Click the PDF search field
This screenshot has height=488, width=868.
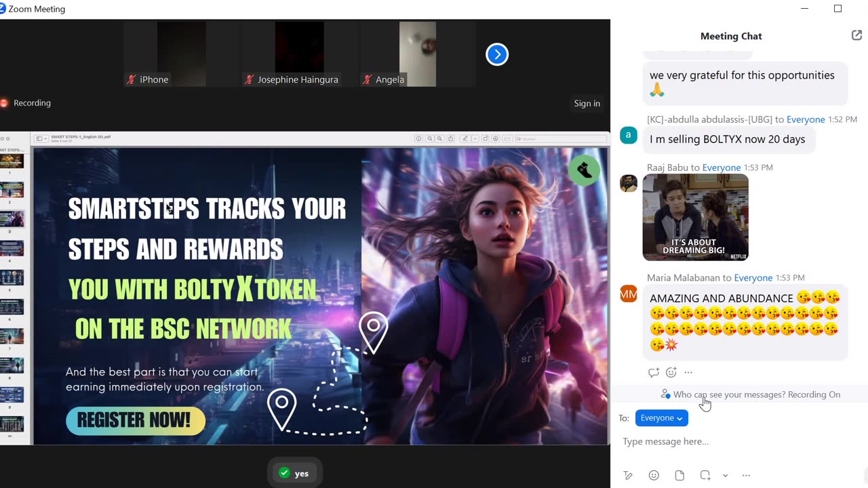561,139
